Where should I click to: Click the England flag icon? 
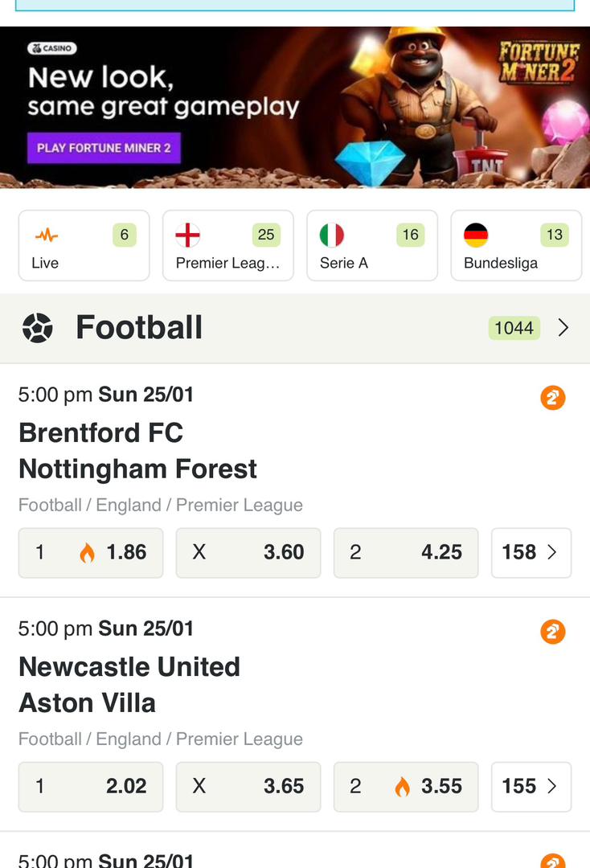187,235
